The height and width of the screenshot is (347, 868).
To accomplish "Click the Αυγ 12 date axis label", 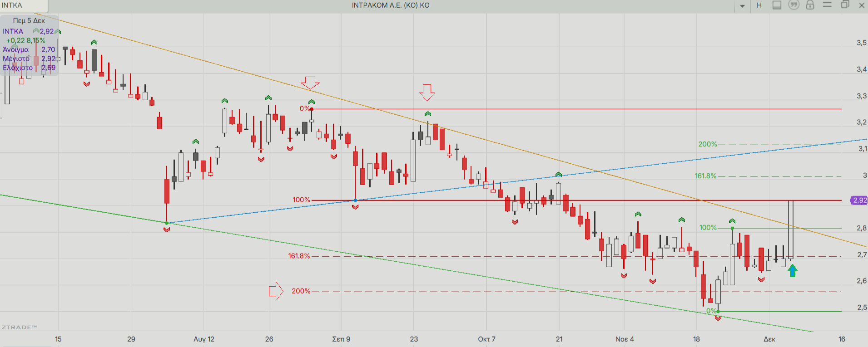I will coord(204,339).
